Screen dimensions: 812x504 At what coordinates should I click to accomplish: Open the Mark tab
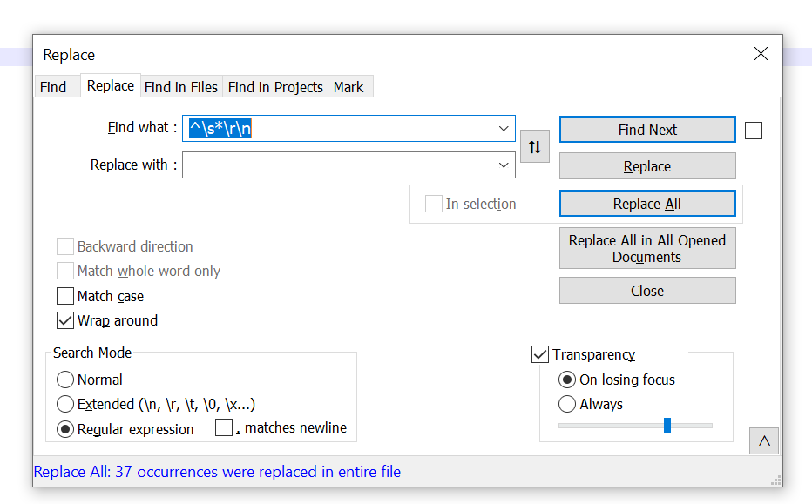point(348,87)
